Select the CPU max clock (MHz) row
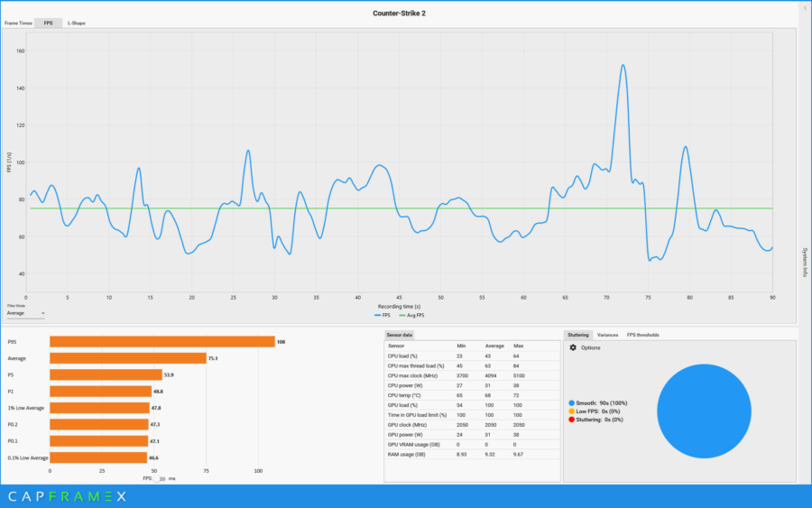Screen dimensions: 812x508 [x=472, y=375]
